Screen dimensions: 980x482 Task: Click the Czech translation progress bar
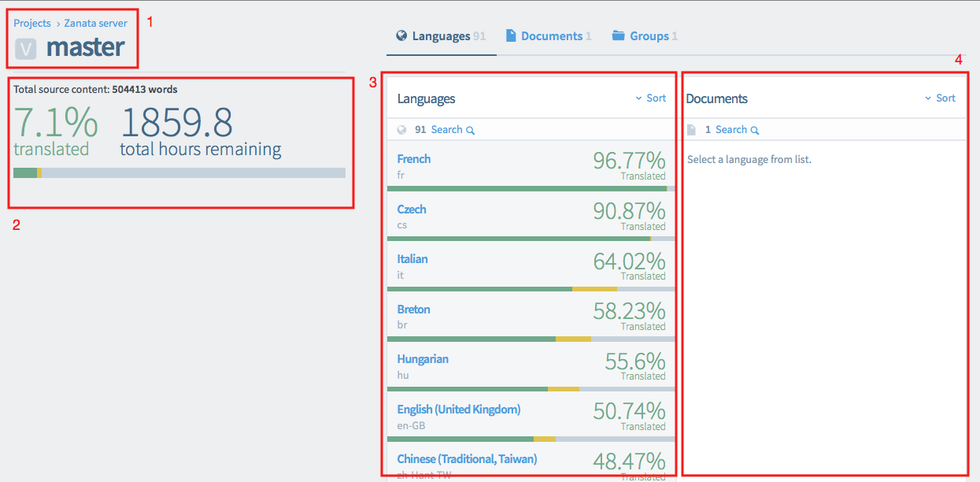click(531, 239)
